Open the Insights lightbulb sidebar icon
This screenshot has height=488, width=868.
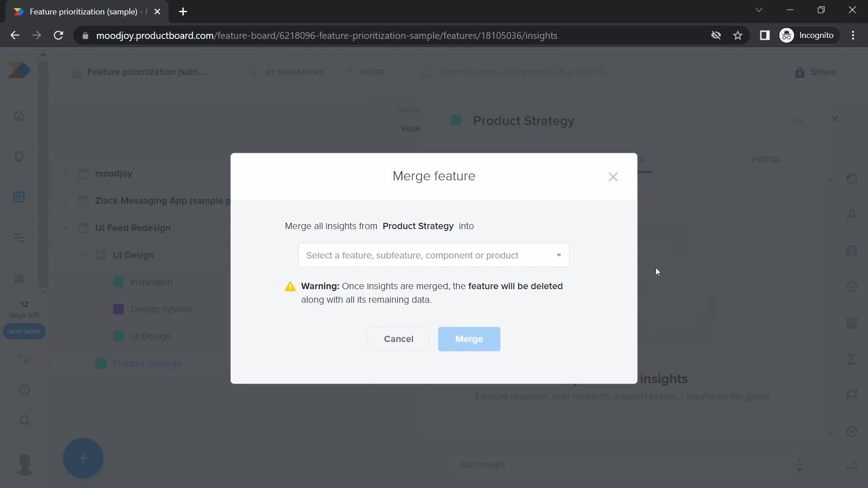[x=19, y=156]
